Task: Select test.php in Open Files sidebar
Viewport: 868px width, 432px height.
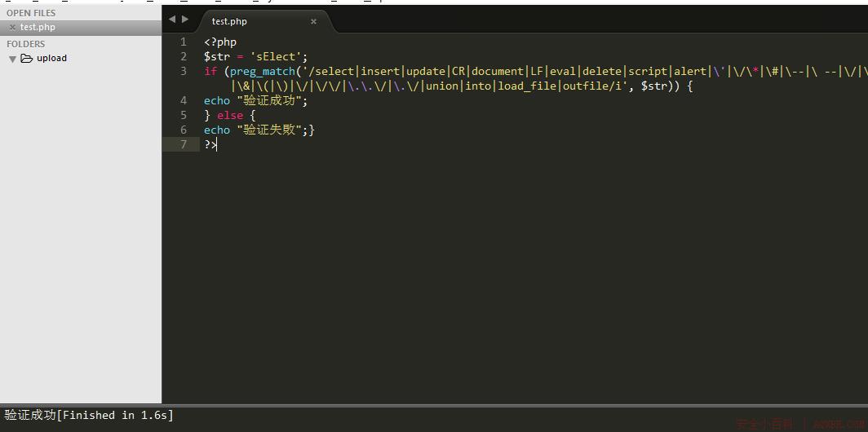Action: (38, 28)
